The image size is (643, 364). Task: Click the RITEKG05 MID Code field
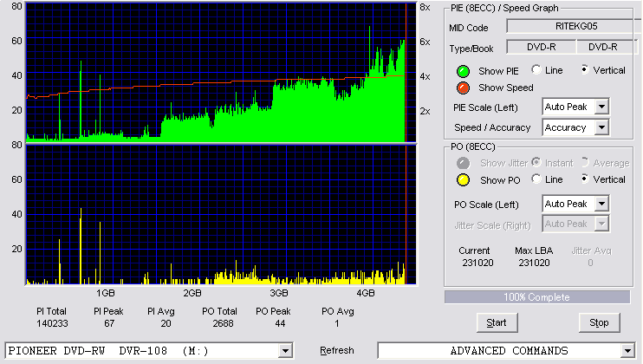pyautogui.click(x=574, y=26)
